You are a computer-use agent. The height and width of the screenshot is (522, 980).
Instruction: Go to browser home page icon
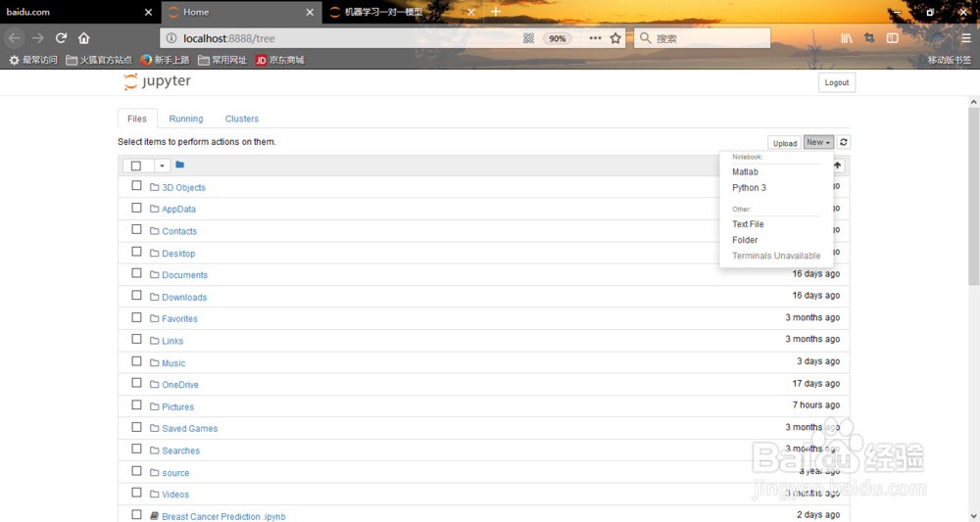pos(83,38)
